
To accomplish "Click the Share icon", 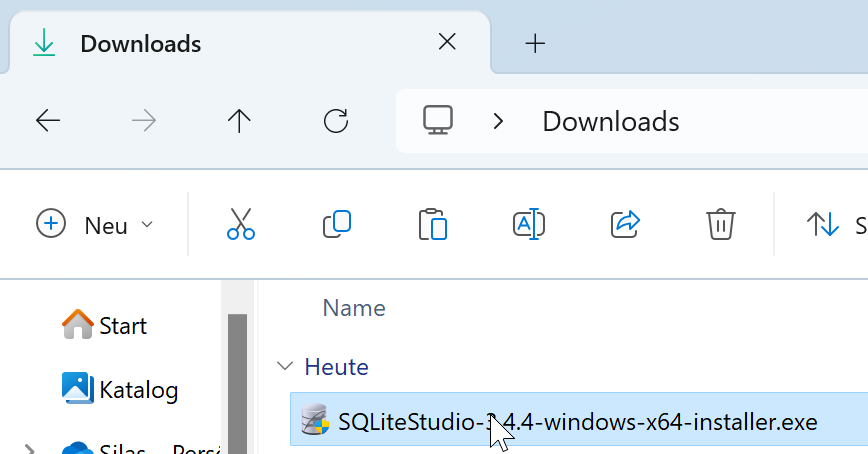I will tap(625, 224).
